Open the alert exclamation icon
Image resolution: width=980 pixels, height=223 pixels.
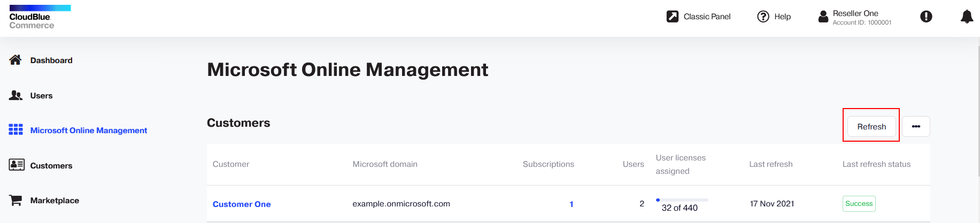click(x=926, y=17)
